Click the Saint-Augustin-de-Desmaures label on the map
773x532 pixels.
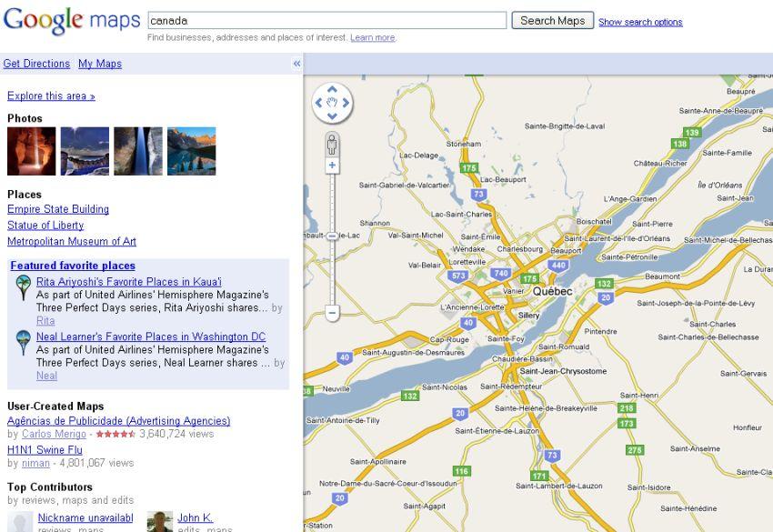(x=414, y=353)
